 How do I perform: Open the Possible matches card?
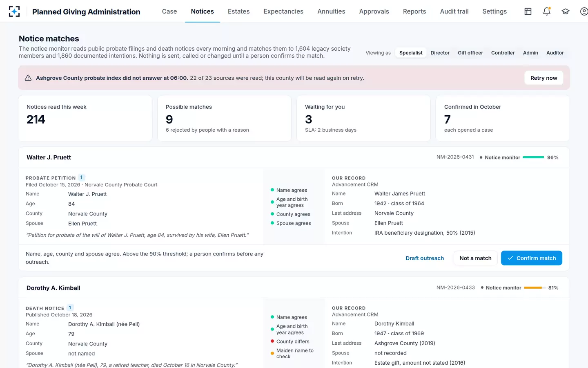point(224,119)
